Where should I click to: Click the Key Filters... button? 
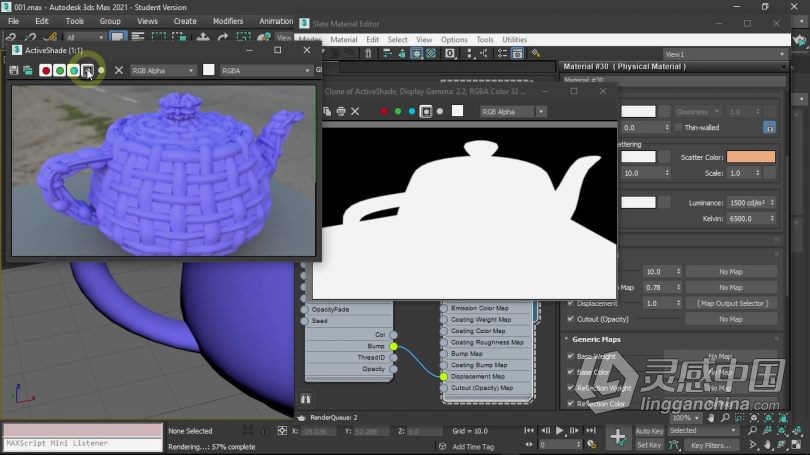point(711,445)
